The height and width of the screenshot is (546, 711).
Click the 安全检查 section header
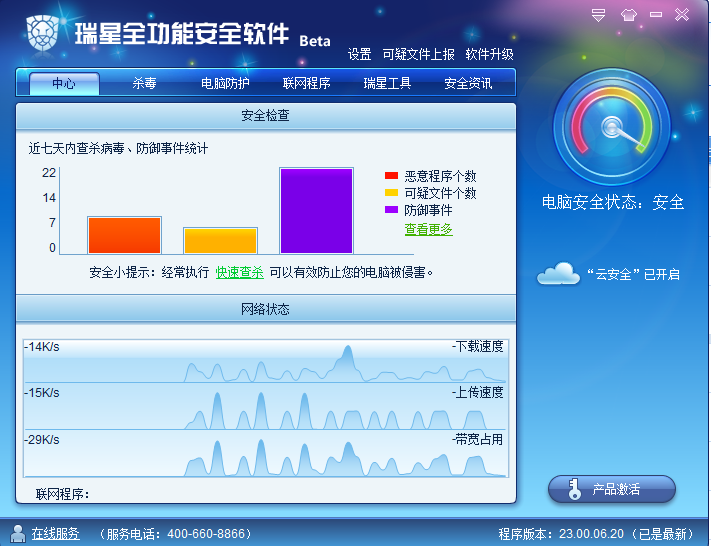pyautogui.click(x=266, y=116)
